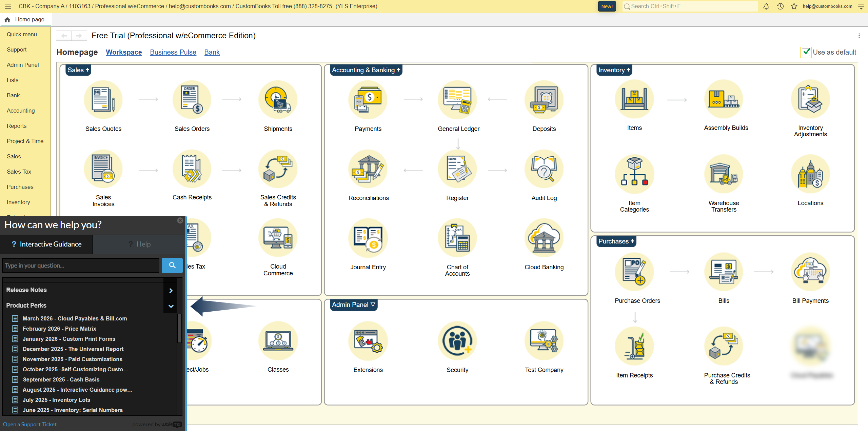Screen dimensions: 868x431
Task: Toggle the Use as default checkbox
Action: pyautogui.click(x=806, y=52)
